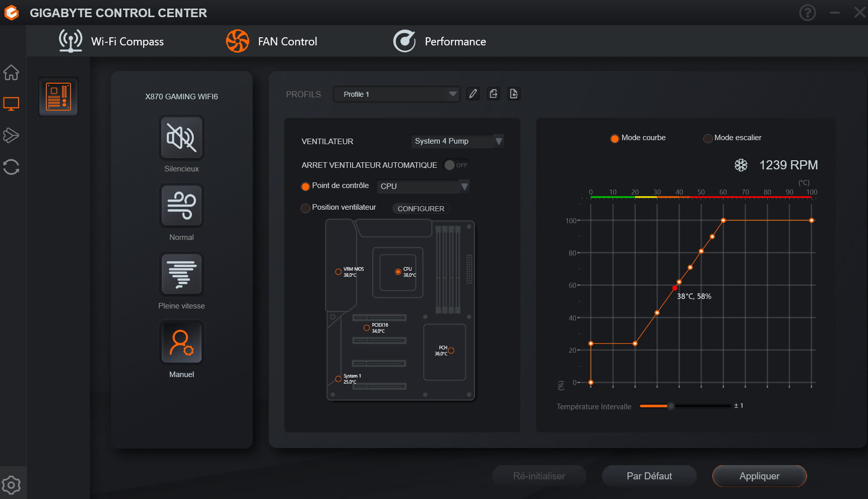Click the Appliquer button

pos(760,476)
